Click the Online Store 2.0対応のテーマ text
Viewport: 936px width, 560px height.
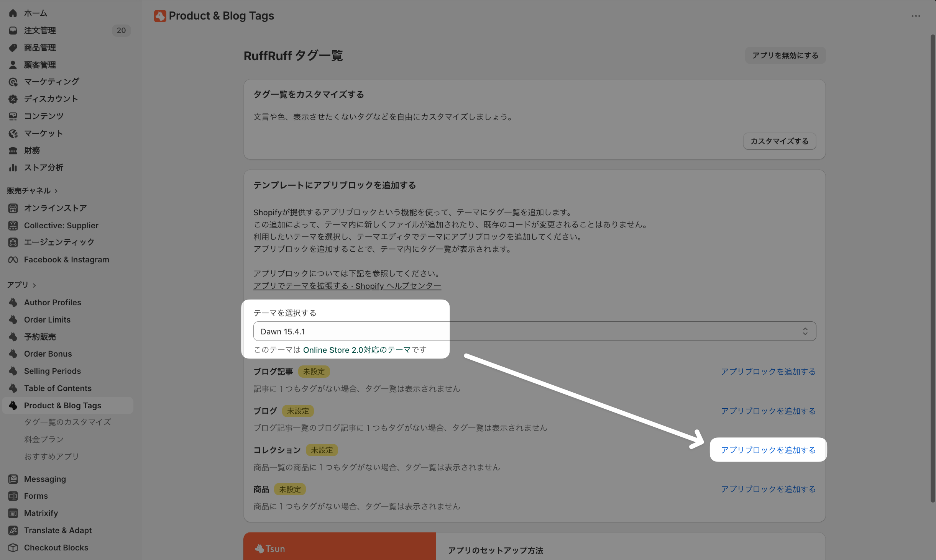(357, 350)
